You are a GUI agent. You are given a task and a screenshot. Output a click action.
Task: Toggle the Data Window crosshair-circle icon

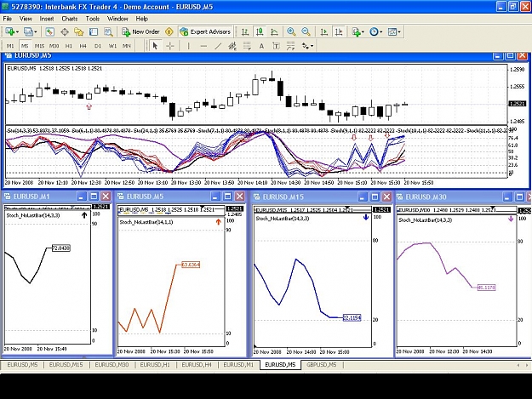point(65,31)
